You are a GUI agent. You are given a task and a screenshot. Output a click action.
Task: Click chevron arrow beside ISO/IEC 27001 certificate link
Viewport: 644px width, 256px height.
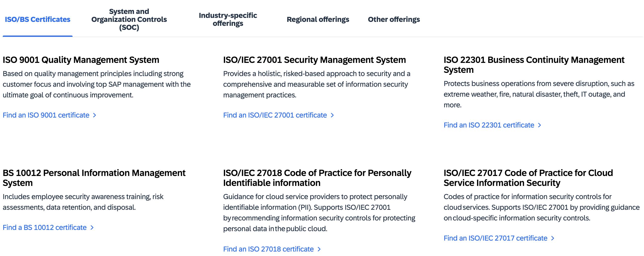(x=332, y=115)
